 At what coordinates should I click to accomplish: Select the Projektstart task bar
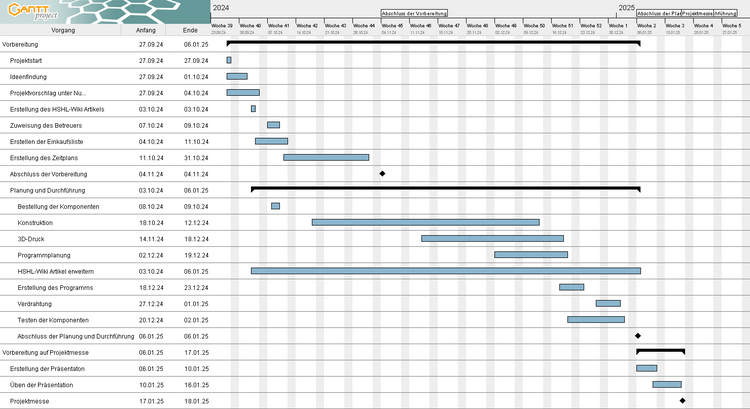[229, 60]
